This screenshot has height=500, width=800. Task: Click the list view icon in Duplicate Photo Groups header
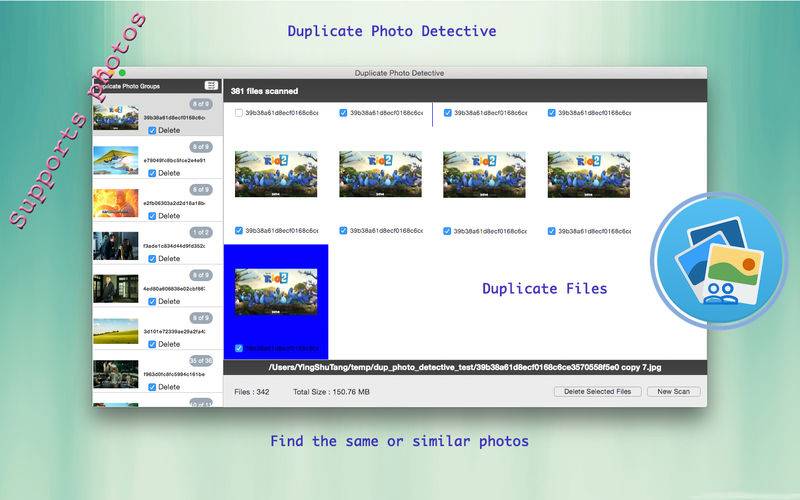click(211, 86)
